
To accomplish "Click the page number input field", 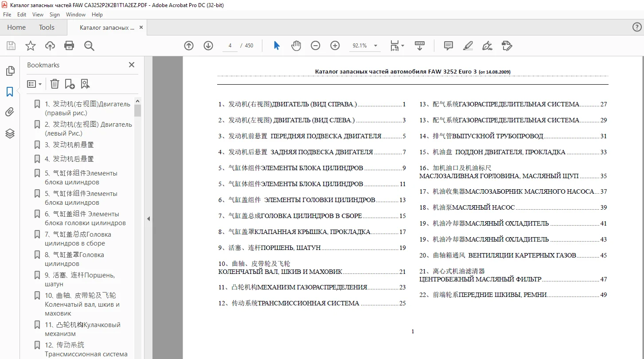I will coord(230,46).
